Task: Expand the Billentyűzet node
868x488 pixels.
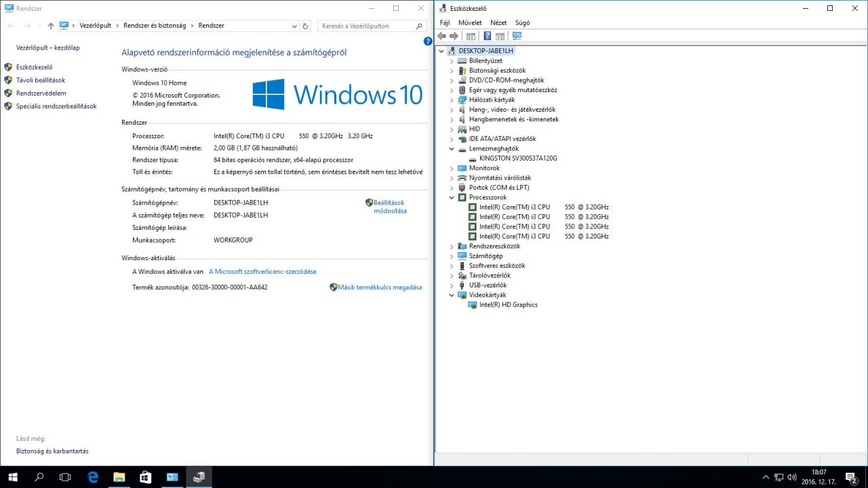Action: tap(452, 61)
